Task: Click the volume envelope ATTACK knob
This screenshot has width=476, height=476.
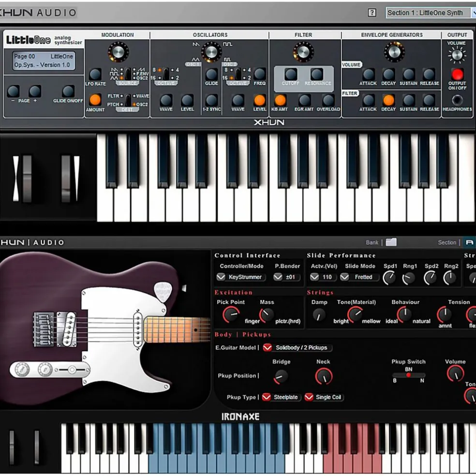Action: click(368, 74)
